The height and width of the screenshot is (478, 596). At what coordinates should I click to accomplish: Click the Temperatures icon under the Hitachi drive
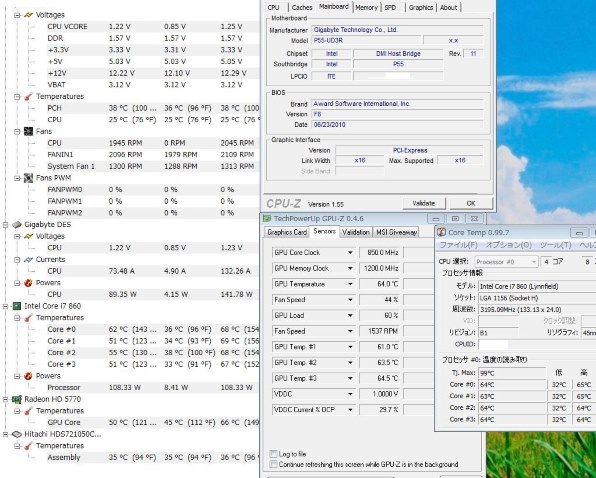point(29,446)
